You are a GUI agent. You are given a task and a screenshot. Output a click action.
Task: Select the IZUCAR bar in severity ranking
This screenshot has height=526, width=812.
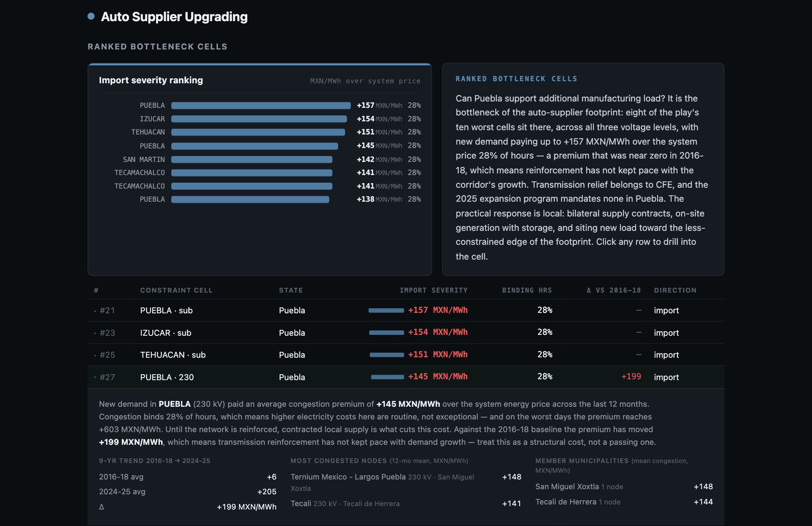259,119
